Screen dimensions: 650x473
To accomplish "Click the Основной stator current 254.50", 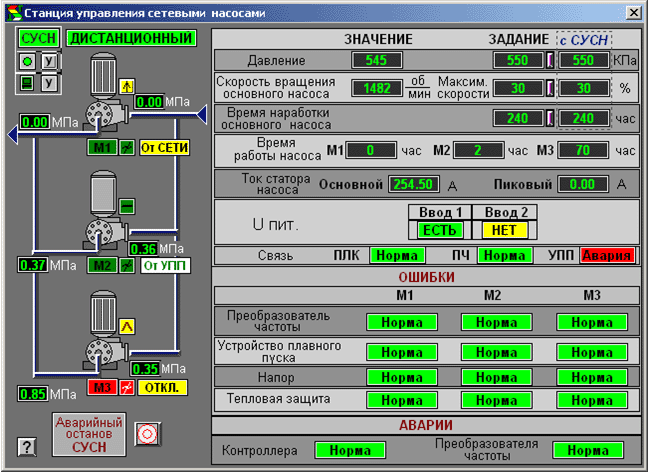I will (x=414, y=184).
